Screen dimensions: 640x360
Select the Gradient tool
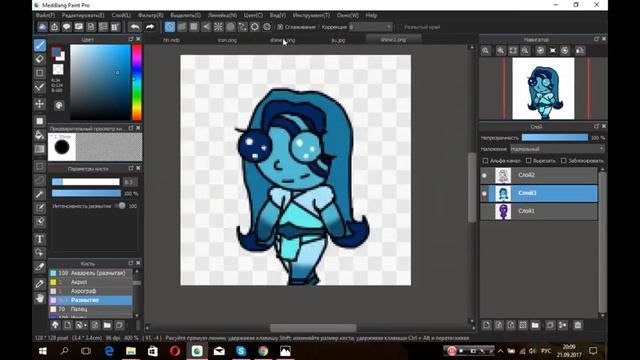point(40,149)
